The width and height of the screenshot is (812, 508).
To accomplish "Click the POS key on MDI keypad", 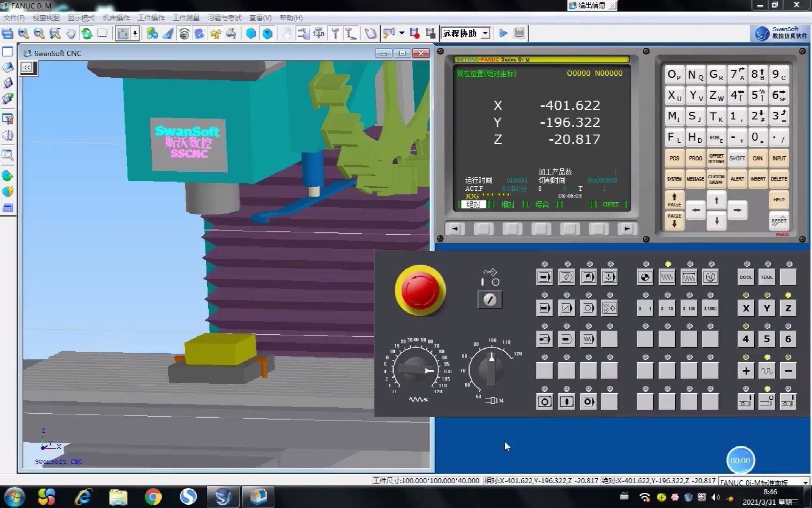I will click(x=674, y=159).
